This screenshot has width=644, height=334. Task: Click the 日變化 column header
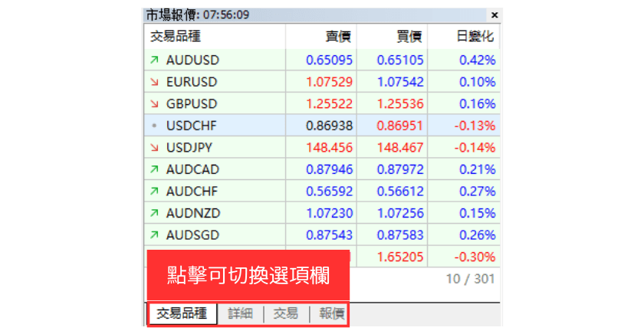pos(475,37)
